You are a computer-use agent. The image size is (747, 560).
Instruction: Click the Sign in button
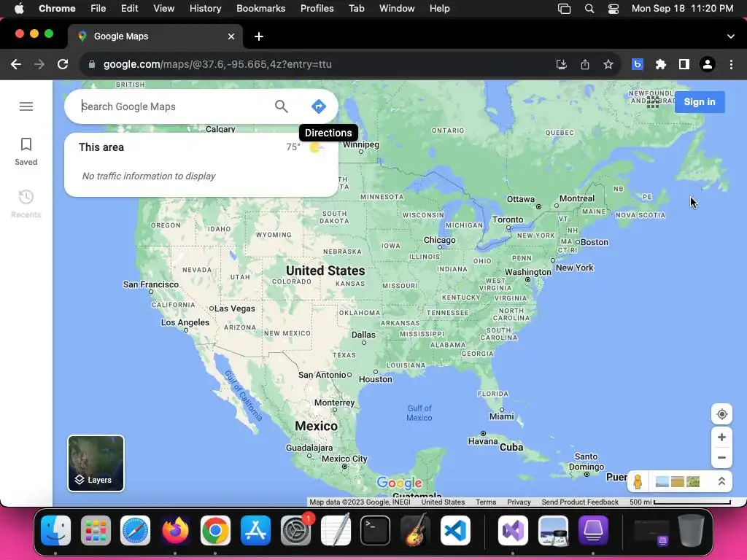700,102
